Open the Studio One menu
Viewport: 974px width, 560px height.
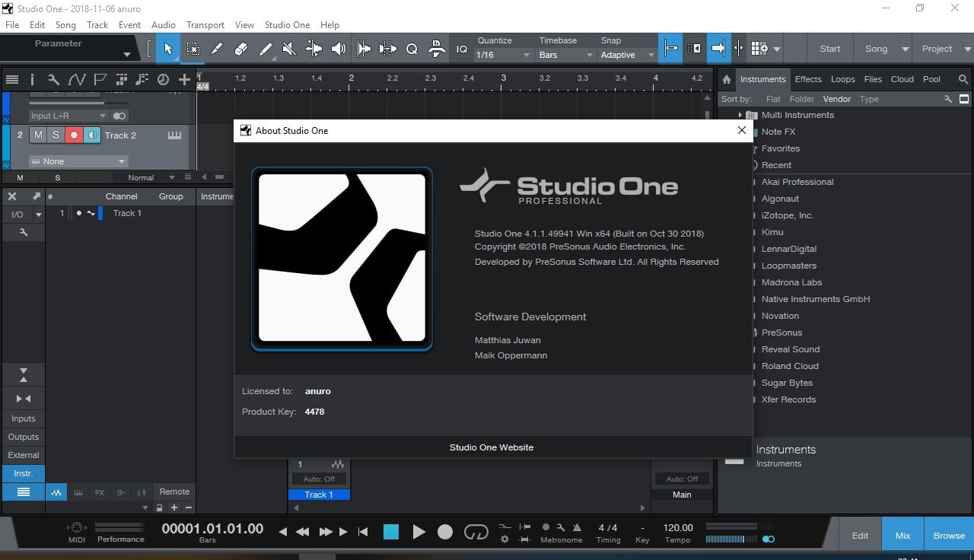pos(287,24)
